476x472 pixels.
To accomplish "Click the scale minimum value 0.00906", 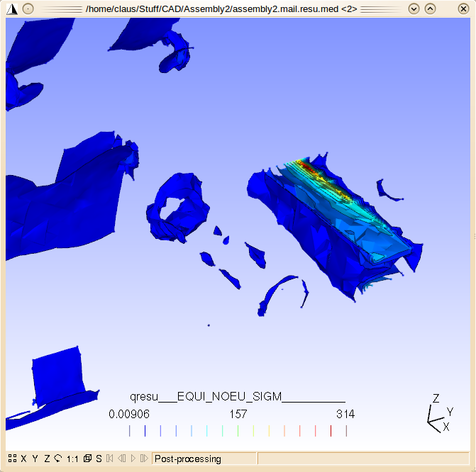I will click(129, 414).
